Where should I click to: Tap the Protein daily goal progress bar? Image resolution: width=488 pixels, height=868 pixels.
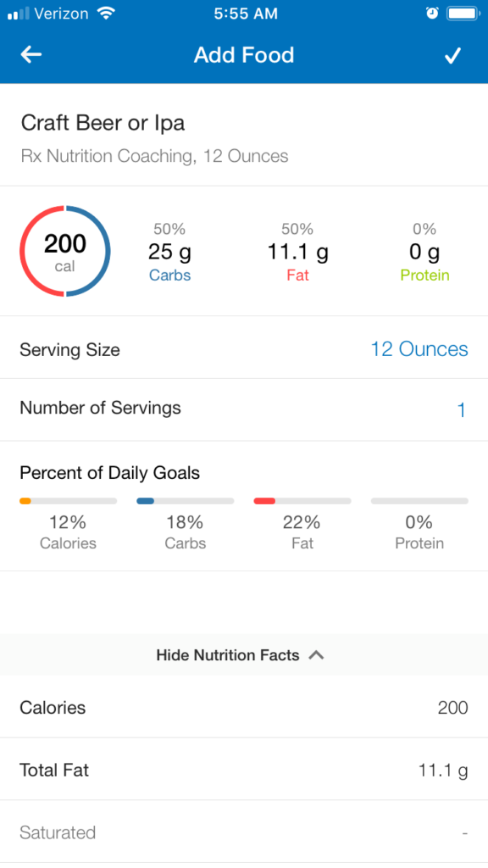(419, 501)
